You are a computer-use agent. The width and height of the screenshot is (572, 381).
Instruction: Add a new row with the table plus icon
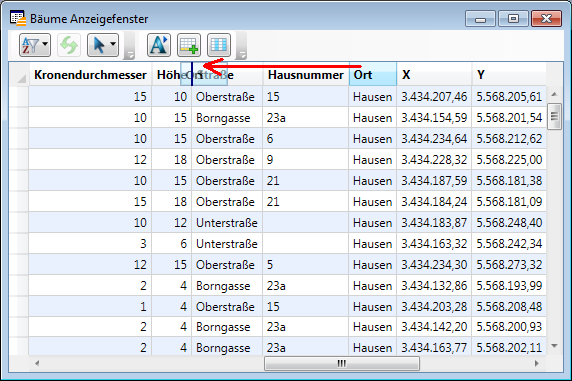tap(189, 45)
